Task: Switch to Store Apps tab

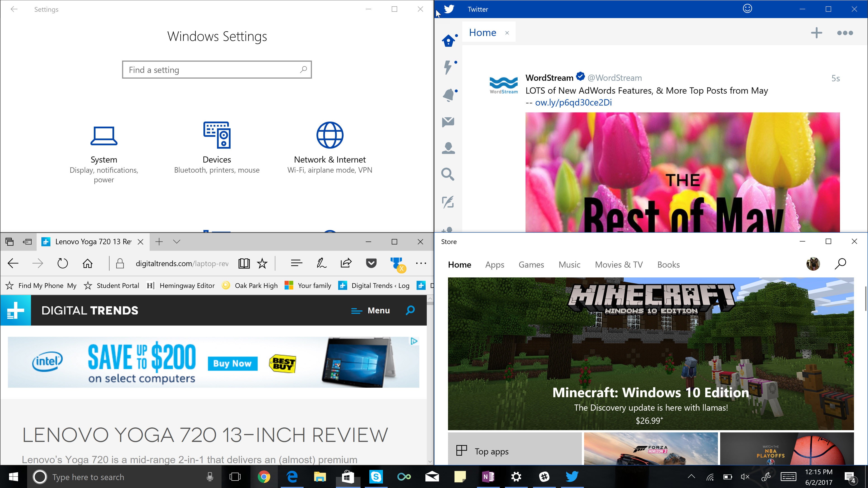Action: [495, 265]
